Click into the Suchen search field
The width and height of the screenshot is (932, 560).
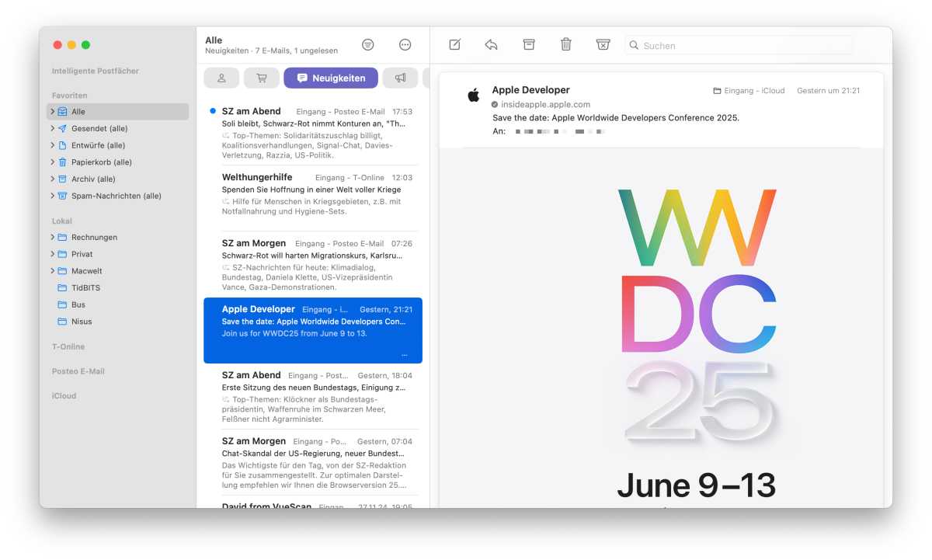click(x=739, y=45)
